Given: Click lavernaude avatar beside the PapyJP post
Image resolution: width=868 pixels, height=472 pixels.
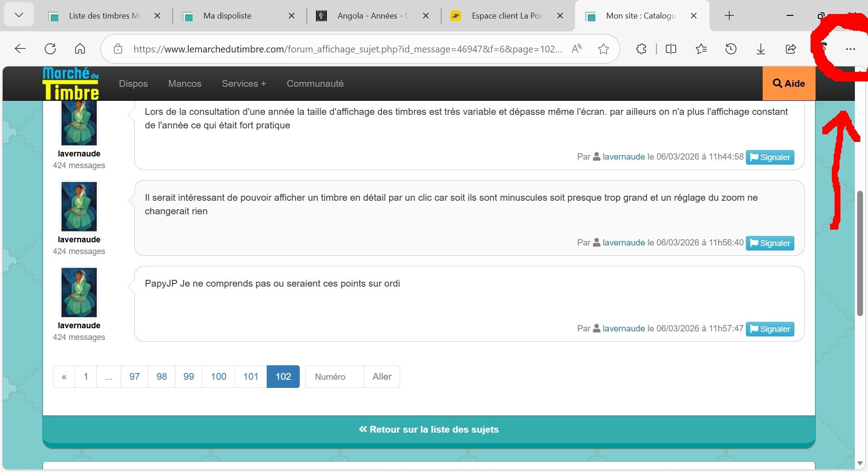Looking at the screenshot, I should pyautogui.click(x=79, y=293).
